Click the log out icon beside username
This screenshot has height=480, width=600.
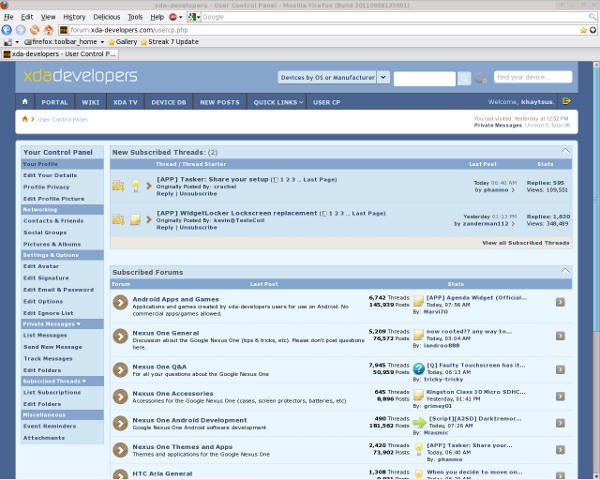click(567, 102)
